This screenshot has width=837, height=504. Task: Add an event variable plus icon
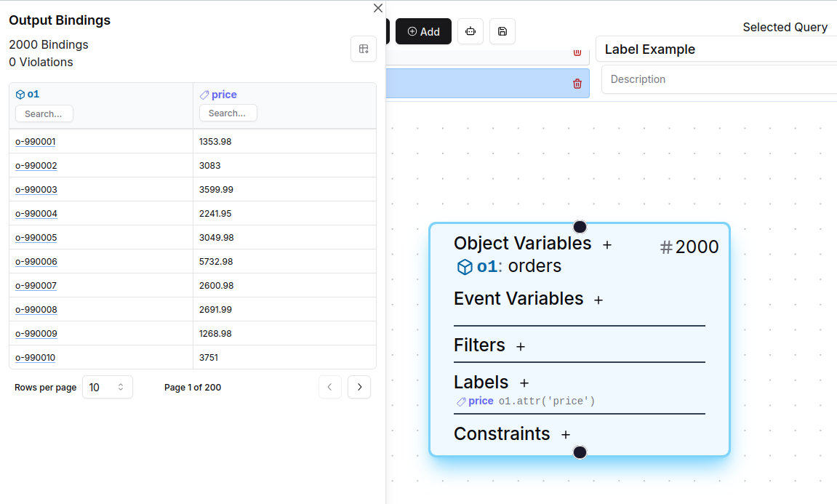coord(598,300)
